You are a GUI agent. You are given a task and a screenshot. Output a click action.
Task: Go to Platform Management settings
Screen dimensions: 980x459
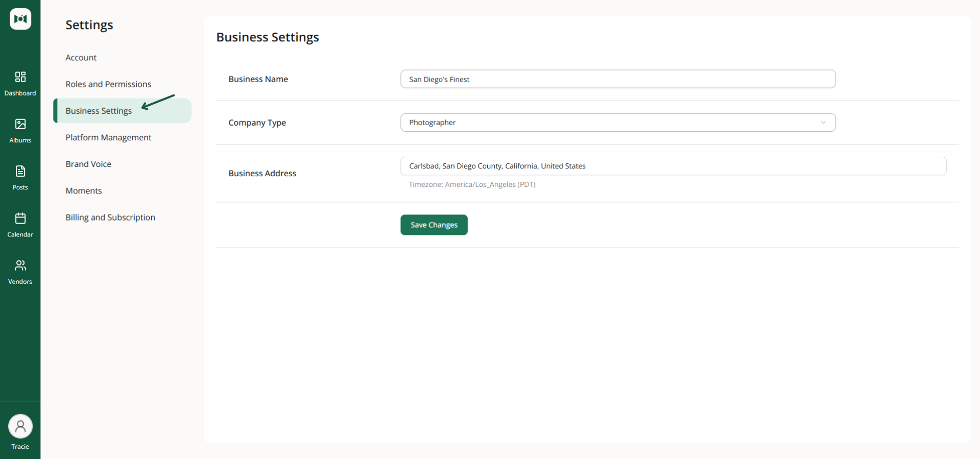(x=108, y=137)
